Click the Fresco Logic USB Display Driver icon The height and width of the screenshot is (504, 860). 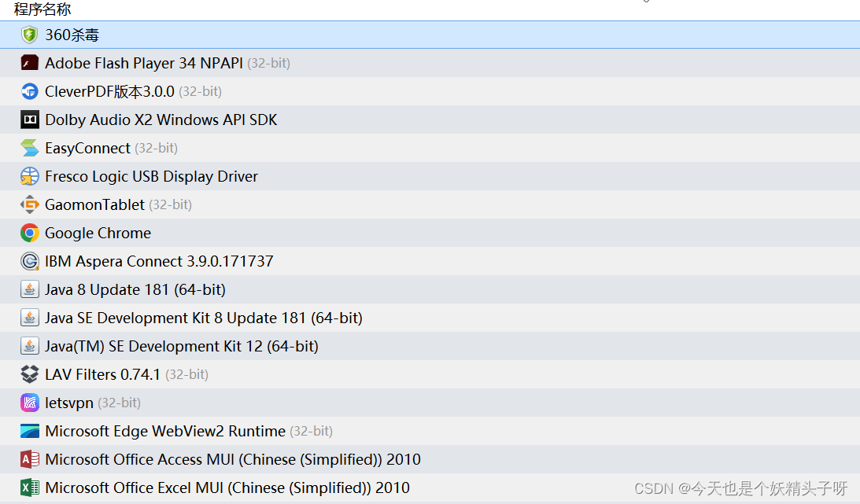click(x=30, y=176)
